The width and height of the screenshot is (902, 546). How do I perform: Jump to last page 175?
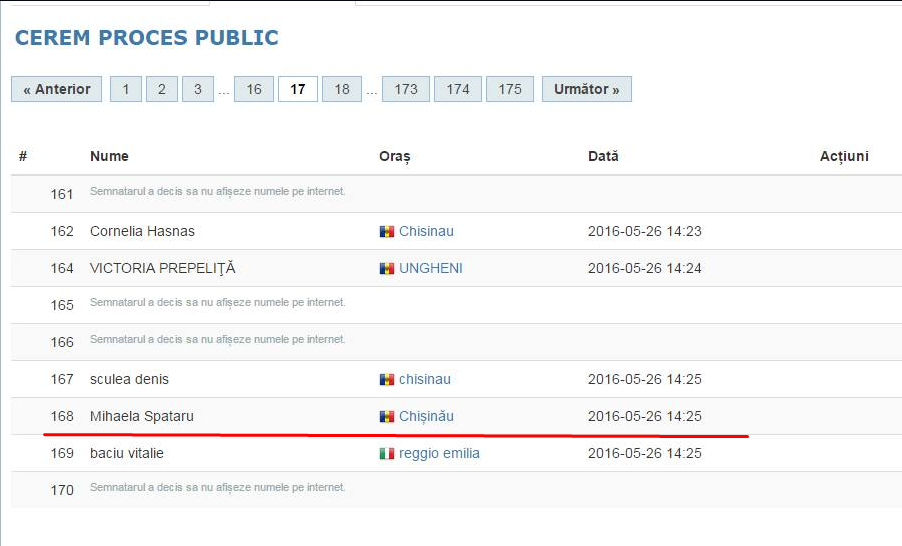click(x=510, y=89)
